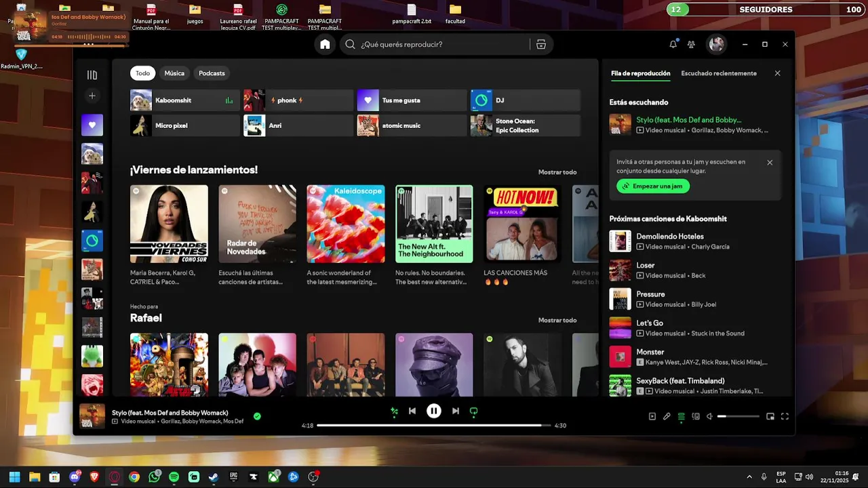
Task: Toggle the green saved-to-library checkmark
Action: click(257, 416)
